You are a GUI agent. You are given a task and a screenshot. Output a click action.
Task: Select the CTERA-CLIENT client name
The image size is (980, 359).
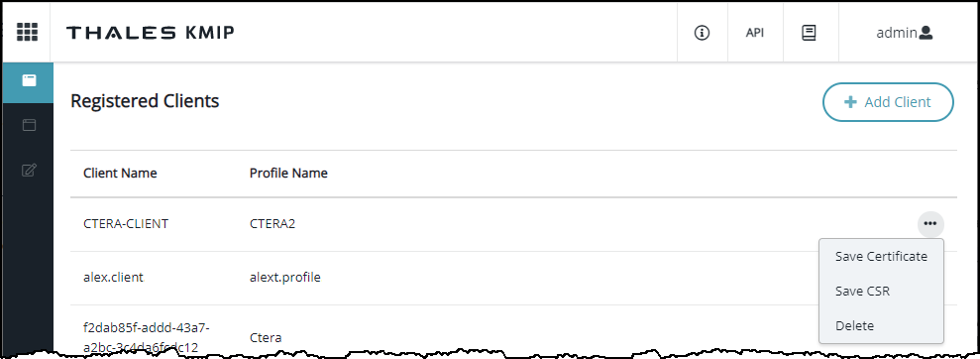pos(126,224)
